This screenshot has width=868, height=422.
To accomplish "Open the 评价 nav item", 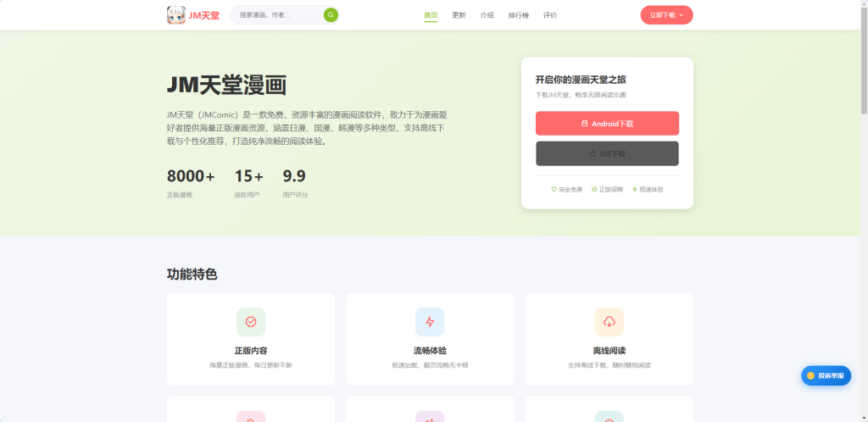I will click(x=550, y=15).
